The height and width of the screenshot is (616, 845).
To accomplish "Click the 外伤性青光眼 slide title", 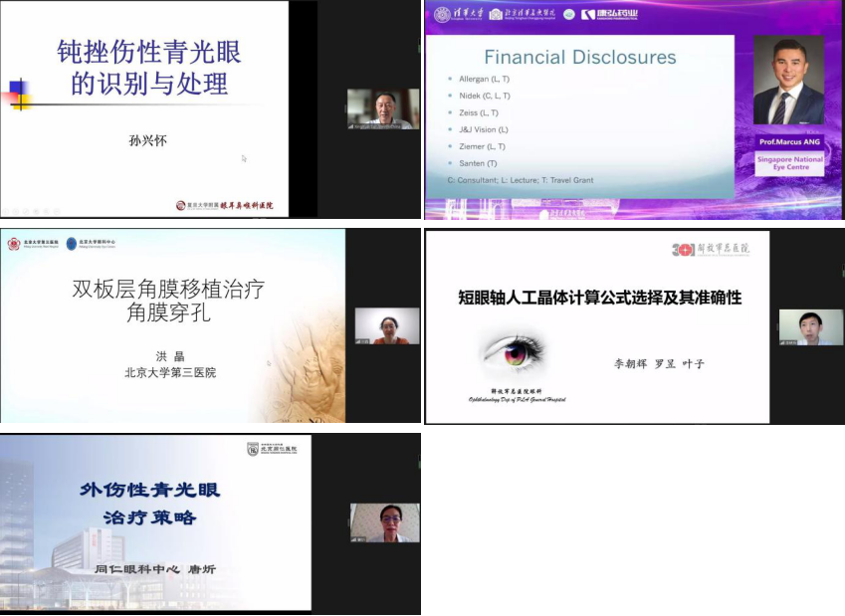I will coord(150,490).
